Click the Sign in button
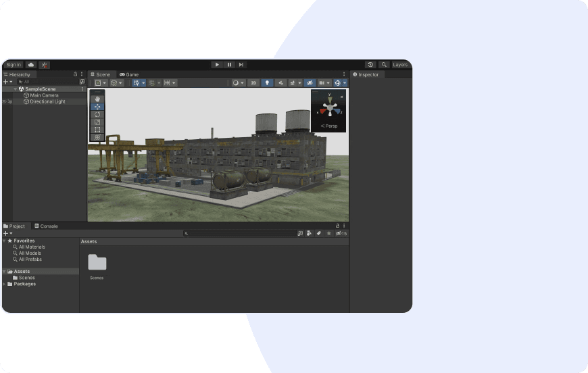The width and height of the screenshot is (588, 373). pos(14,65)
